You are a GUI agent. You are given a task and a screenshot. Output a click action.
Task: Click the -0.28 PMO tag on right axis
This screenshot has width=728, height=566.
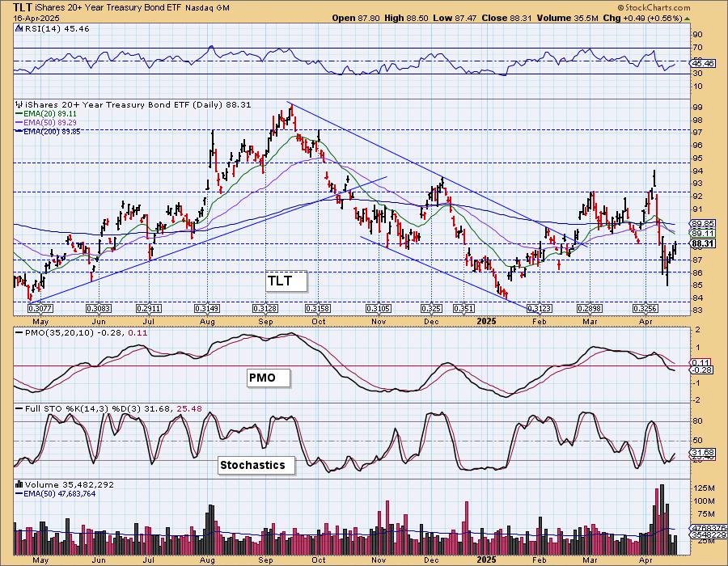(701, 370)
